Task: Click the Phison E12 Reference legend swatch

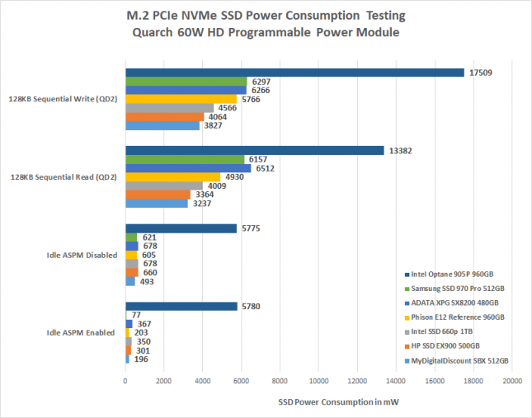Action: pyautogui.click(x=407, y=317)
